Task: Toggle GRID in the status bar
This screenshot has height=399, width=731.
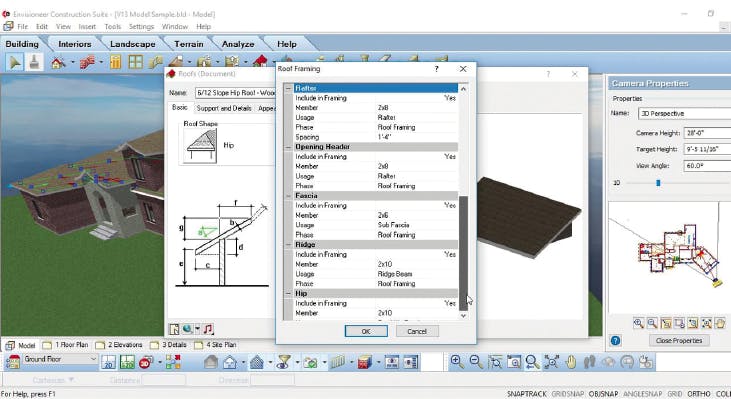Action: tap(675, 394)
